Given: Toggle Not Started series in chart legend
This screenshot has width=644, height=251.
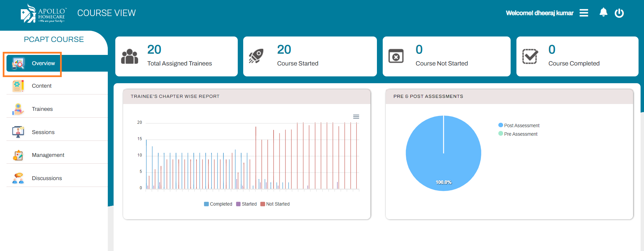Looking at the screenshot, I should (275, 204).
